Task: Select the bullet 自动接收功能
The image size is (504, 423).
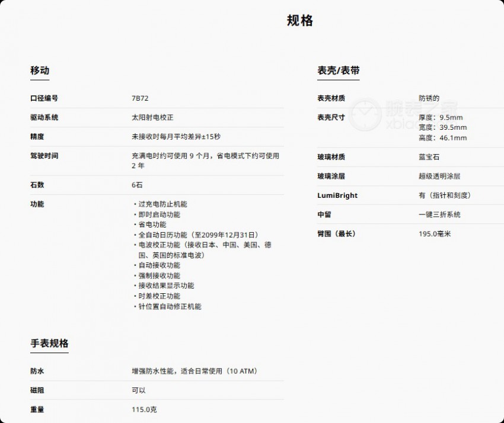Action: (x=159, y=265)
